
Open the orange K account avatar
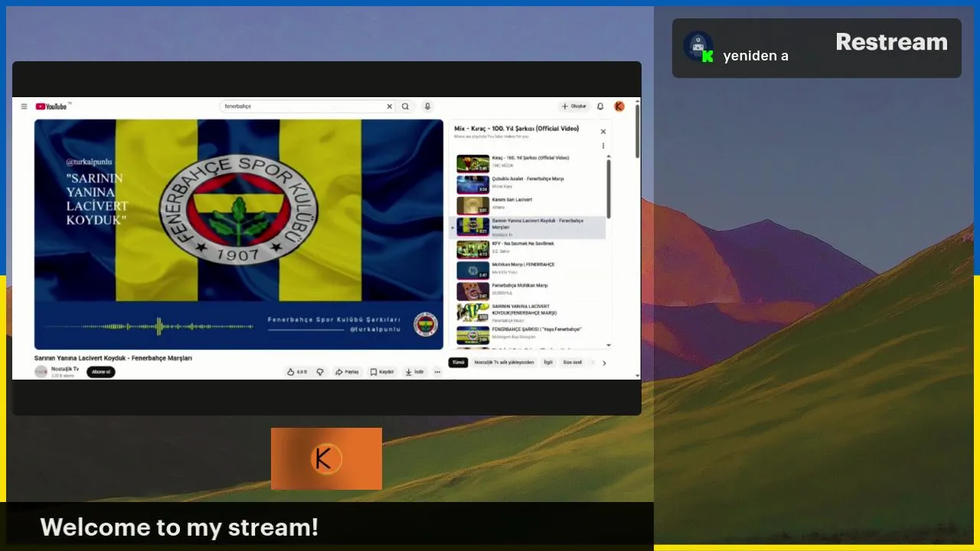point(619,106)
